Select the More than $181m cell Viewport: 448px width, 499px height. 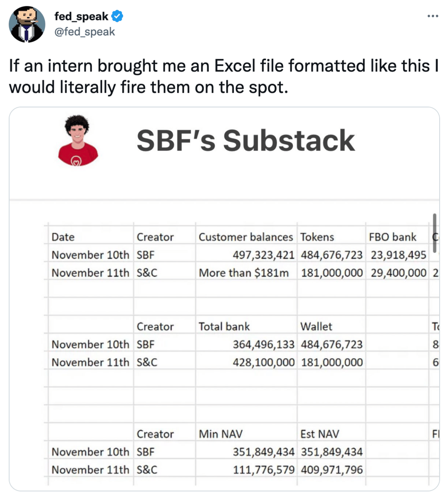[x=246, y=272]
